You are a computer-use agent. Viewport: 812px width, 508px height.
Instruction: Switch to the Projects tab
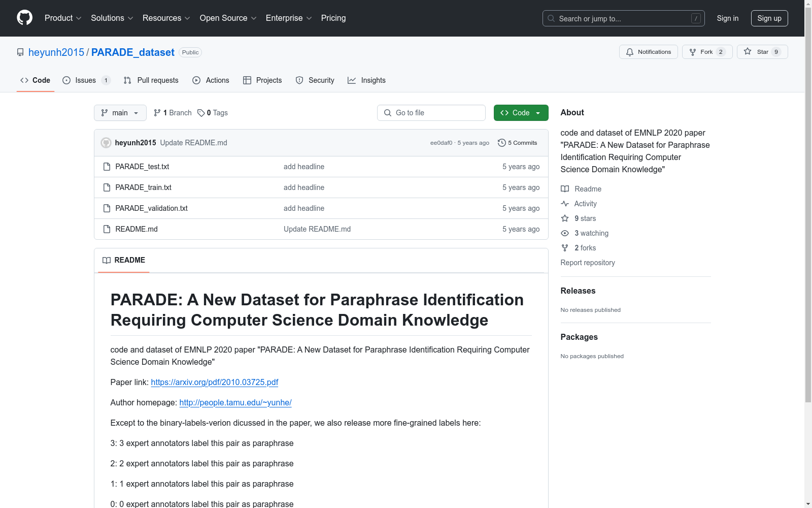click(262, 80)
